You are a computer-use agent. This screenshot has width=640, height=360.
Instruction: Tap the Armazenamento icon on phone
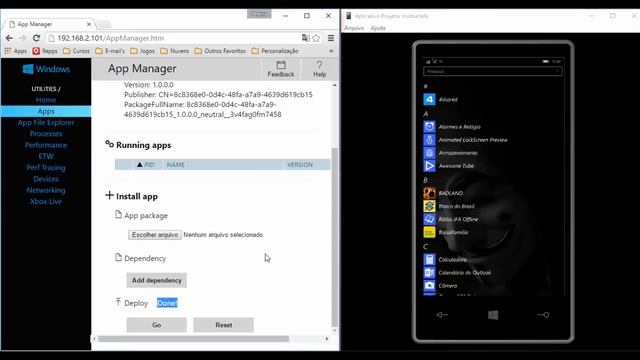429,153
